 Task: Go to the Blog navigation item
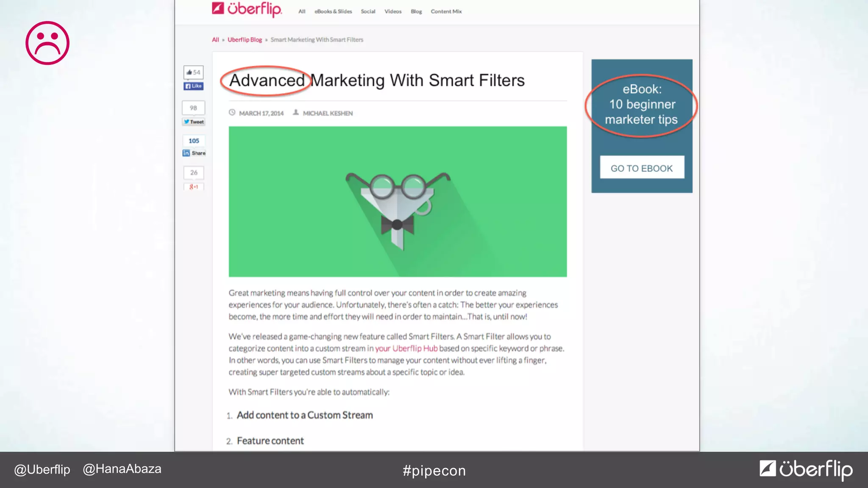point(416,11)
